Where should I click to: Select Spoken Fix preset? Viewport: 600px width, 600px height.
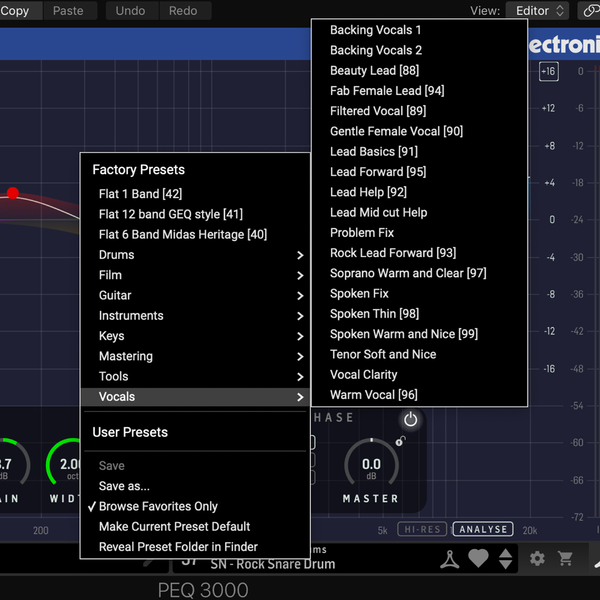419,293
